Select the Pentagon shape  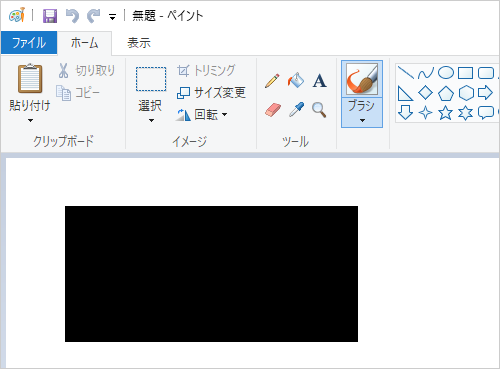click(446, 93)
